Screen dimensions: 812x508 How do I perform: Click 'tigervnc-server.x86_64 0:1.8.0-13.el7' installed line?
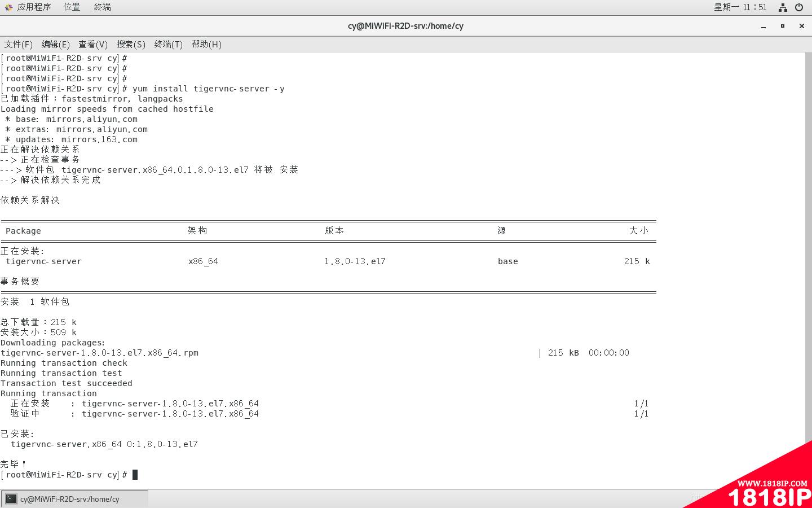(x=104, y=444)
